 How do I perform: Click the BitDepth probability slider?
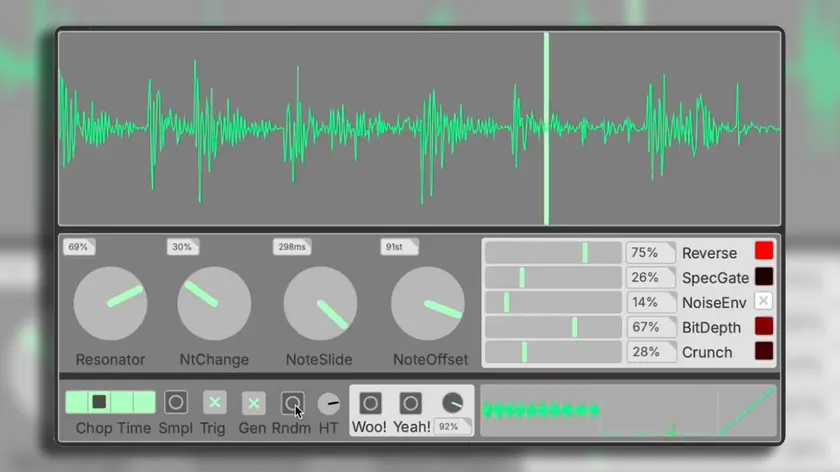pyautogui.click(x=553, y=327)
